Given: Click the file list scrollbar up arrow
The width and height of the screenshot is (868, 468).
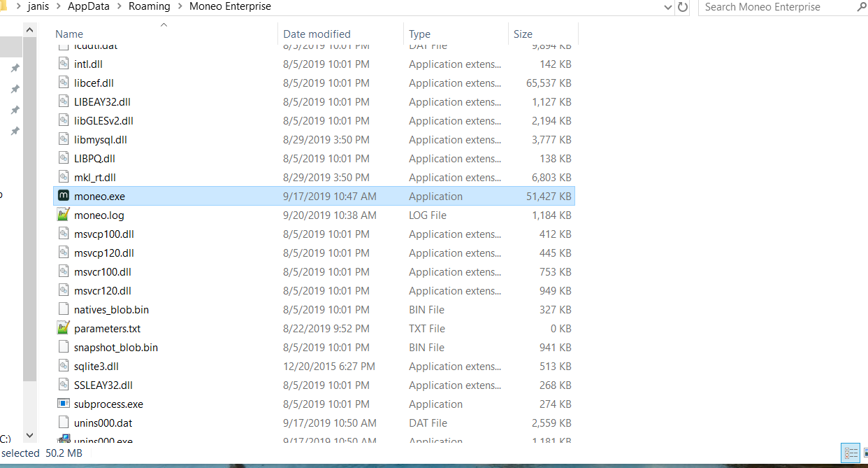Looking at the screenshot, I should tap(29, 31).
